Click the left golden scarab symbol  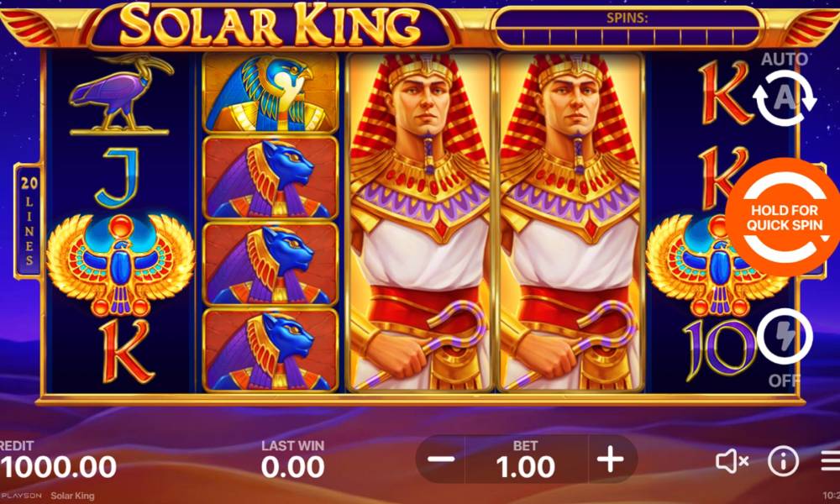121,264
